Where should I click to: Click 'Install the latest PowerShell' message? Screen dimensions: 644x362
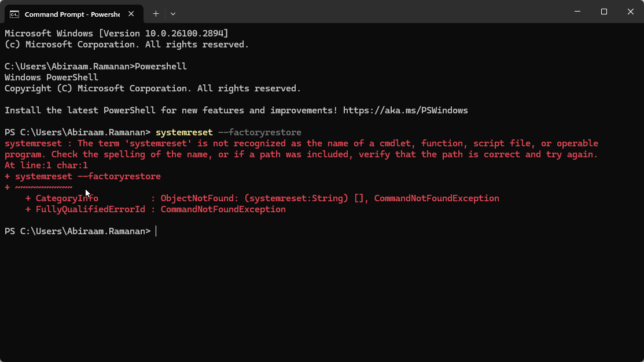[236, 110]
